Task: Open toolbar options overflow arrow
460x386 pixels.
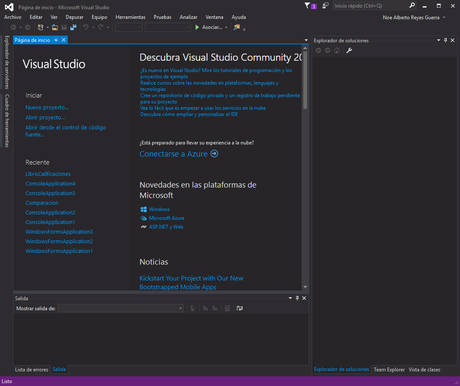Action: 244,29
